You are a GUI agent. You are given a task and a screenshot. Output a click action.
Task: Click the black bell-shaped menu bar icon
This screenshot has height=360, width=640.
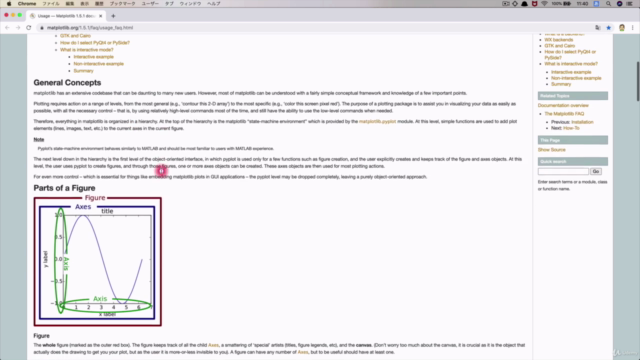tap(524, 4)
